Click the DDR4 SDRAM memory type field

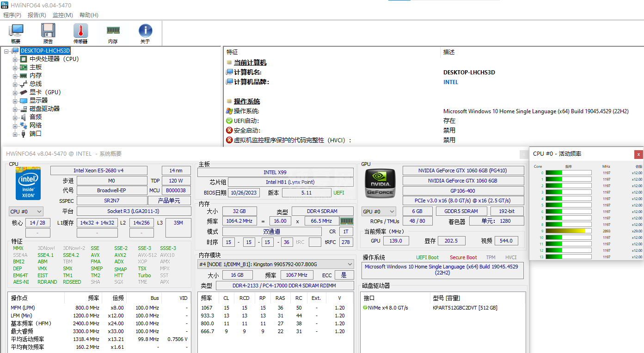pos(322,211)
